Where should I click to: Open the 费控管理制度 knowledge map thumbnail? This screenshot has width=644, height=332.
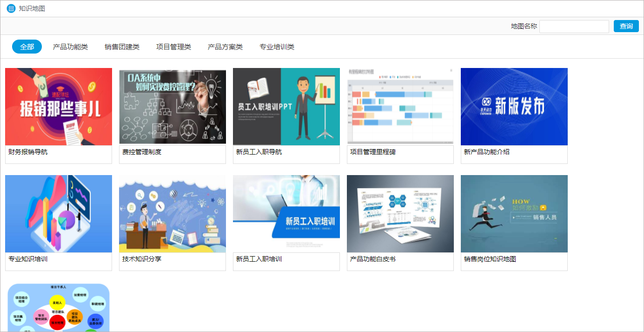(x=172, y=106)
